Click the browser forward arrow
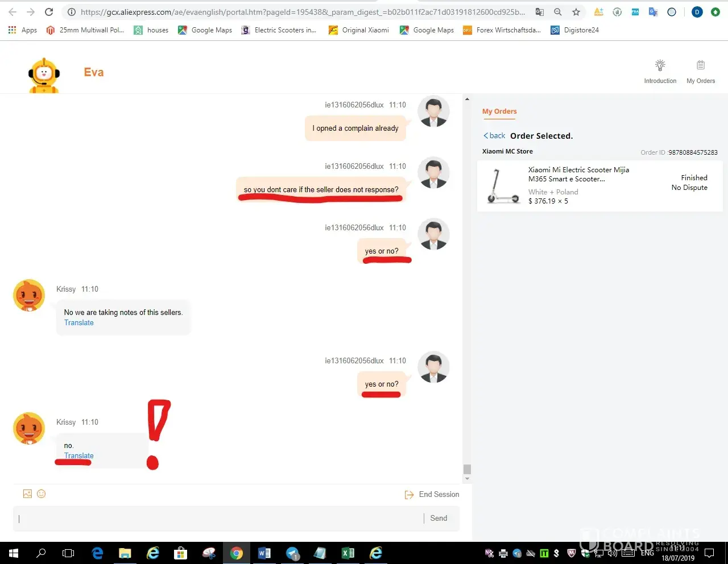The width and height of the screenshot is (728, 564). (31, 12)
